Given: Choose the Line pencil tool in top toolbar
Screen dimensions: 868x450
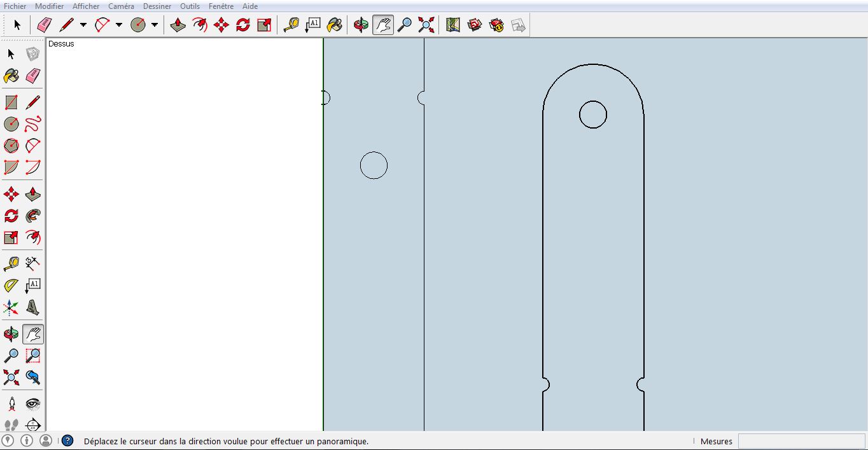Looking at the screenshot, I should point(66,25).
